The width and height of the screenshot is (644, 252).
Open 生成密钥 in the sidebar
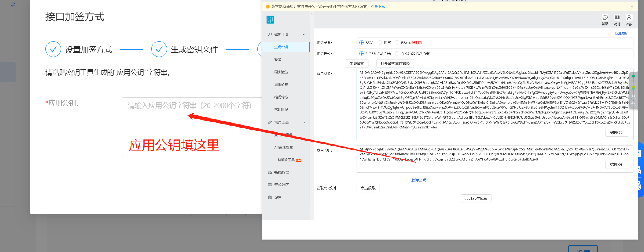click(286, 47)
